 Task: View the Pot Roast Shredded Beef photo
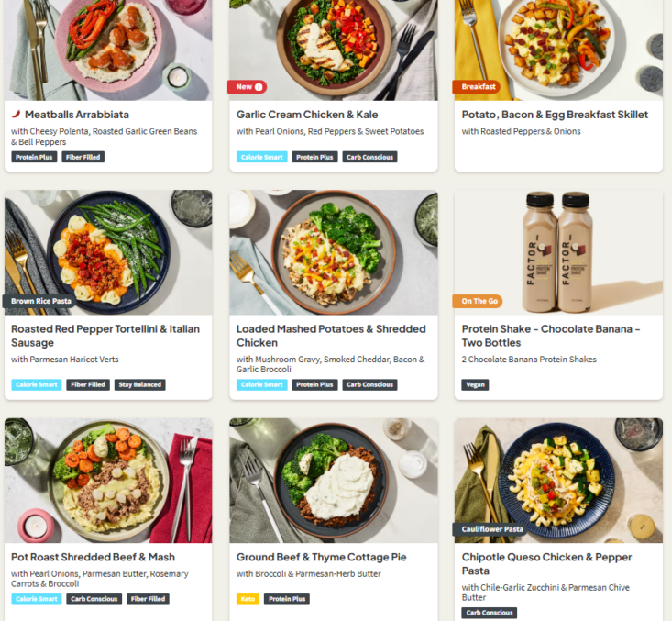point(108,481)
